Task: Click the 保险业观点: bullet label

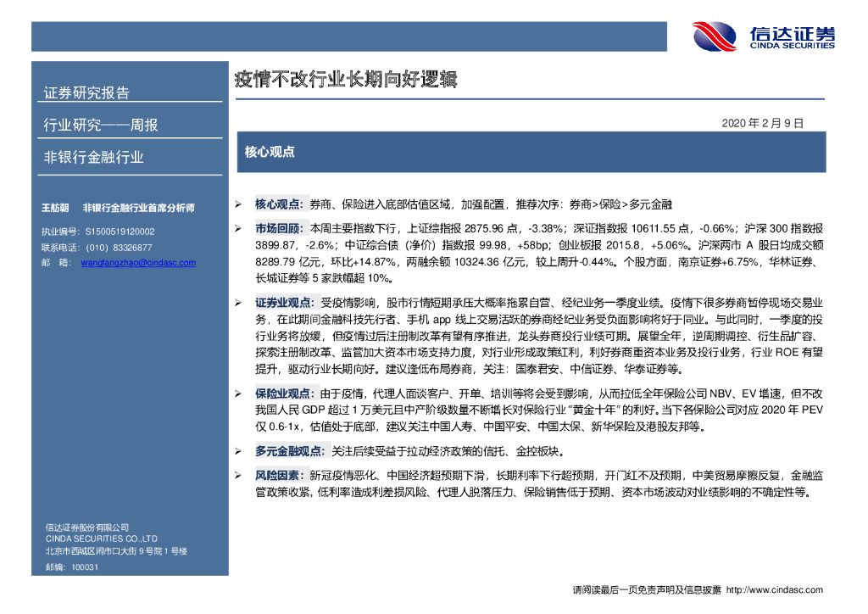Action: 285,394
